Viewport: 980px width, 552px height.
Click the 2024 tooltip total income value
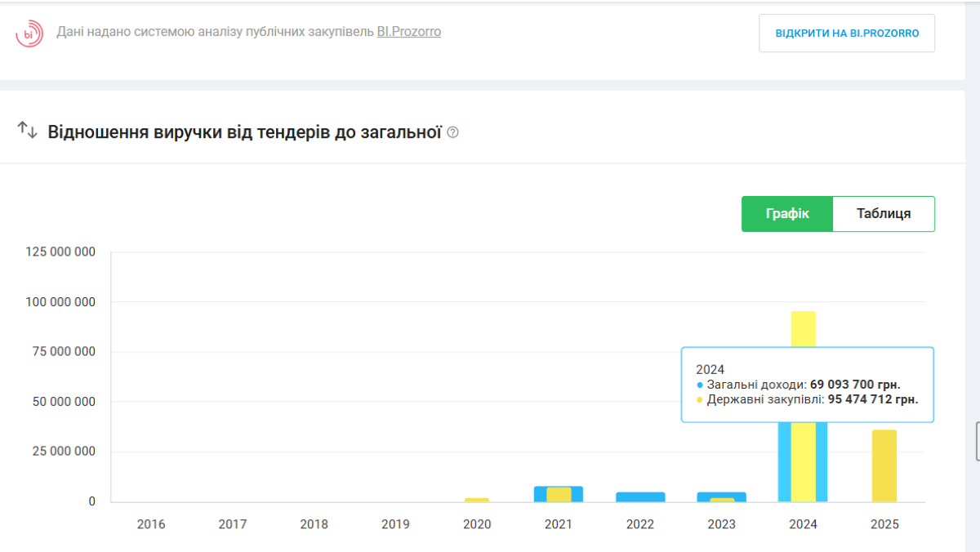point(855,385)
